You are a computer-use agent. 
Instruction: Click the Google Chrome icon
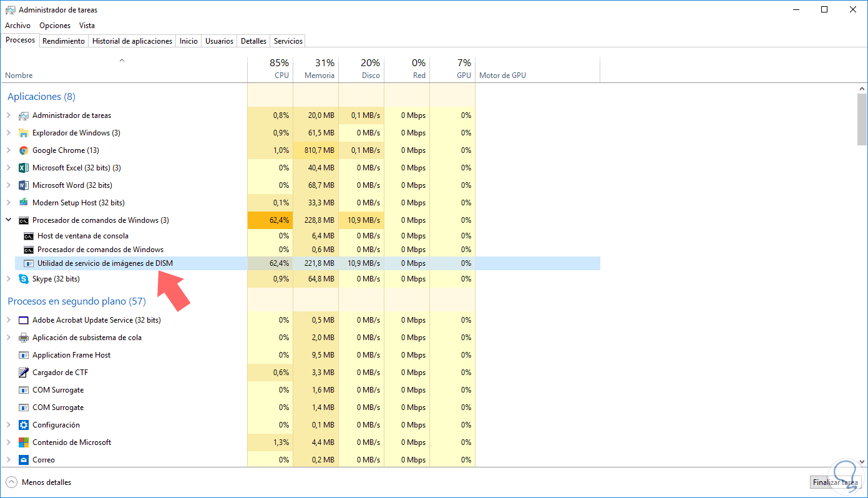coord(24,150)
